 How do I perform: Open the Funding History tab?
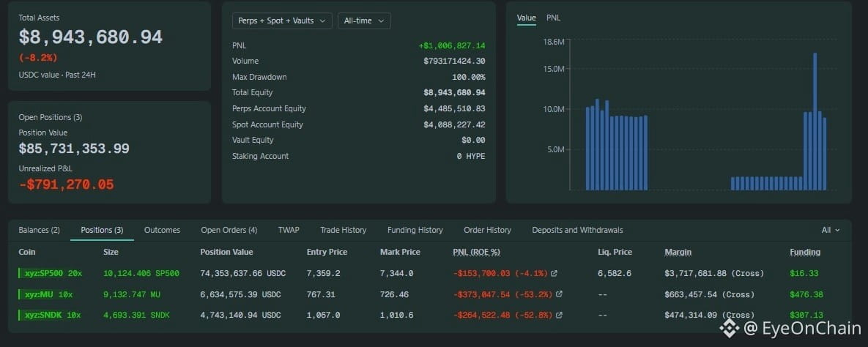415,230
